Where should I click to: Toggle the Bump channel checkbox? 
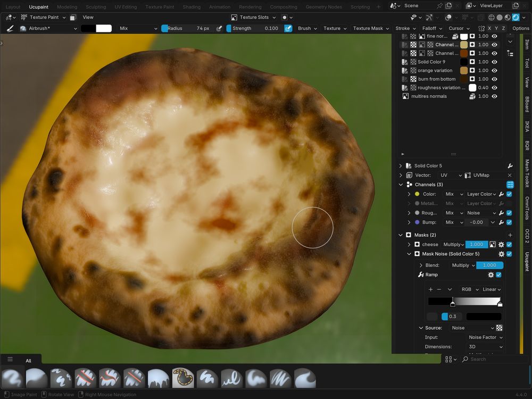click(509, 222)
